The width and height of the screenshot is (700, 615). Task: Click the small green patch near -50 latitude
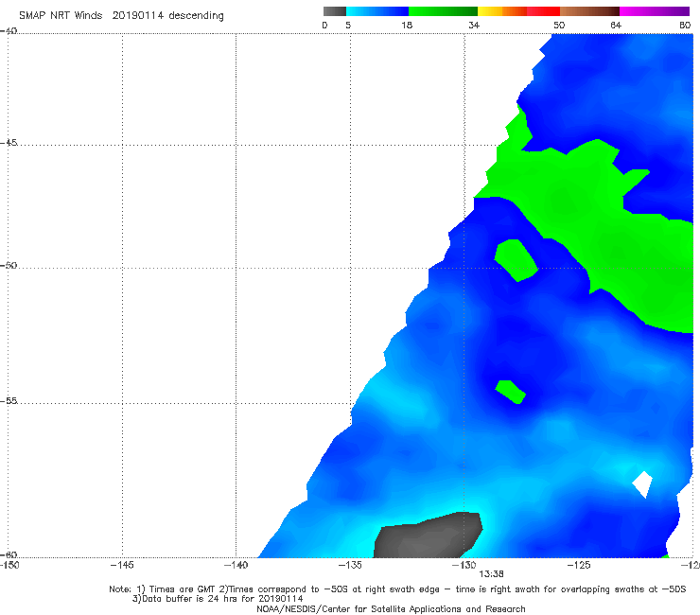coord(516,260)
